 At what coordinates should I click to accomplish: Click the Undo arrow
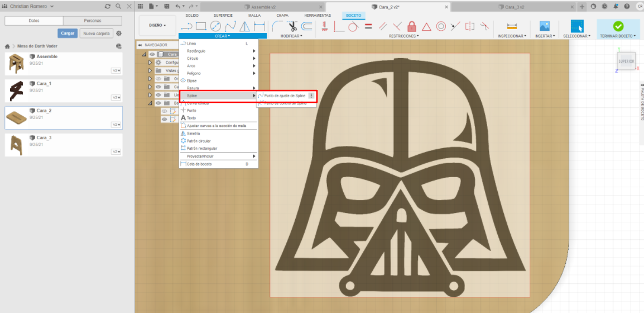178,7
